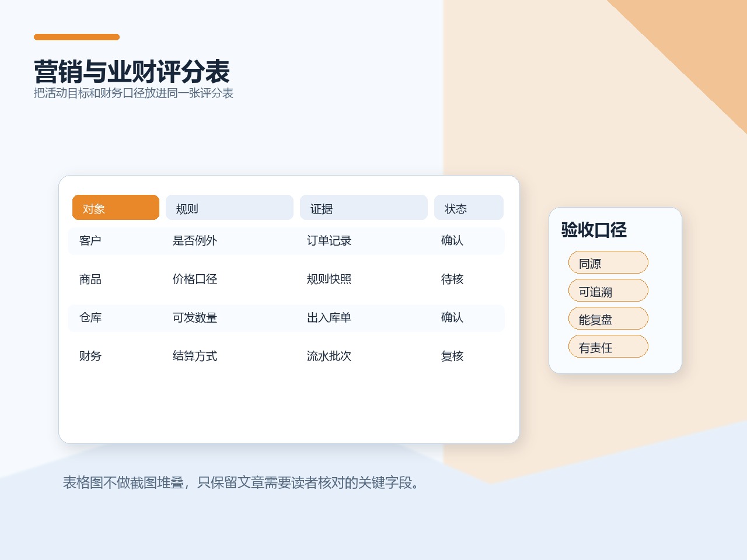Click 确认 status in 客户 row

click(452, 240)
